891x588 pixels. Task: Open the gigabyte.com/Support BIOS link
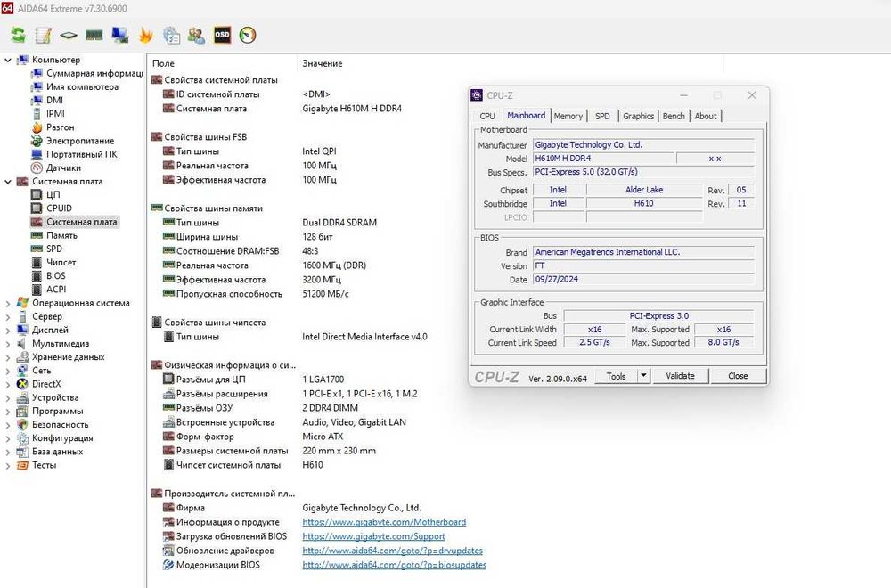[x=373, y=536]
